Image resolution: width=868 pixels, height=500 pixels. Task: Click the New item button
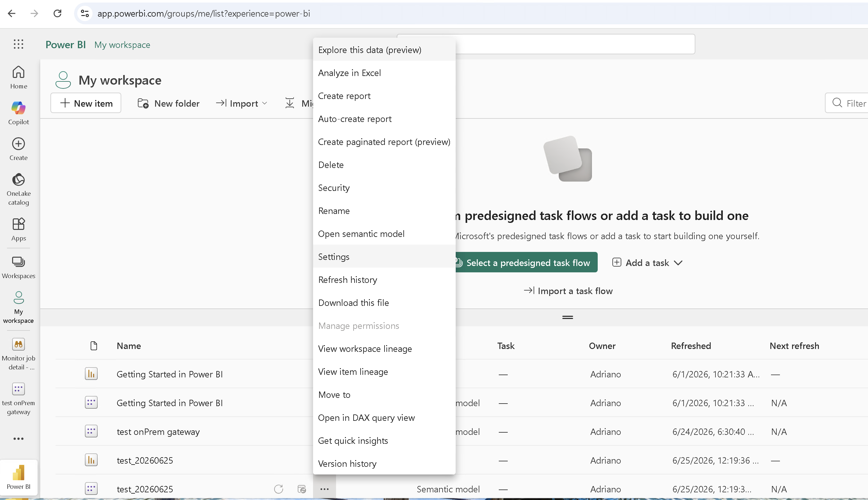pyautogui.click(x=86, y=103)
